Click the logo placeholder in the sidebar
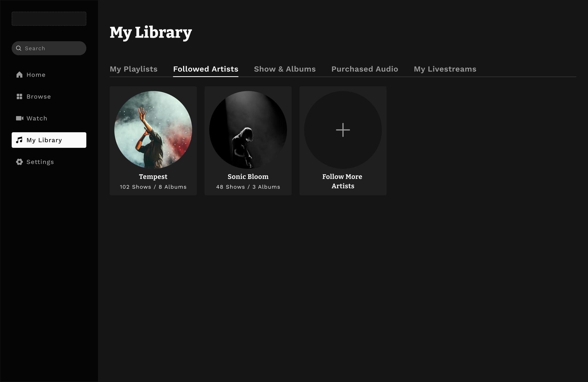 click(x=49, y=19)
